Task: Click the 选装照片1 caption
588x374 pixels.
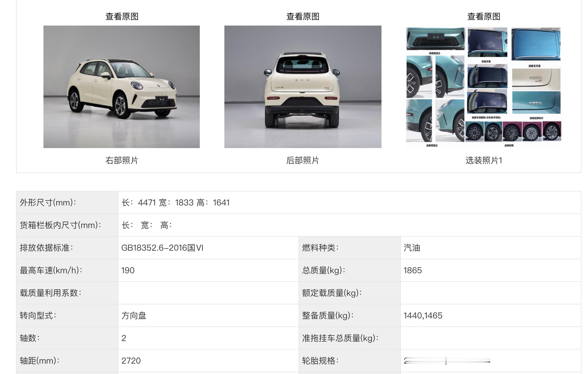Action: pos(484,161)
